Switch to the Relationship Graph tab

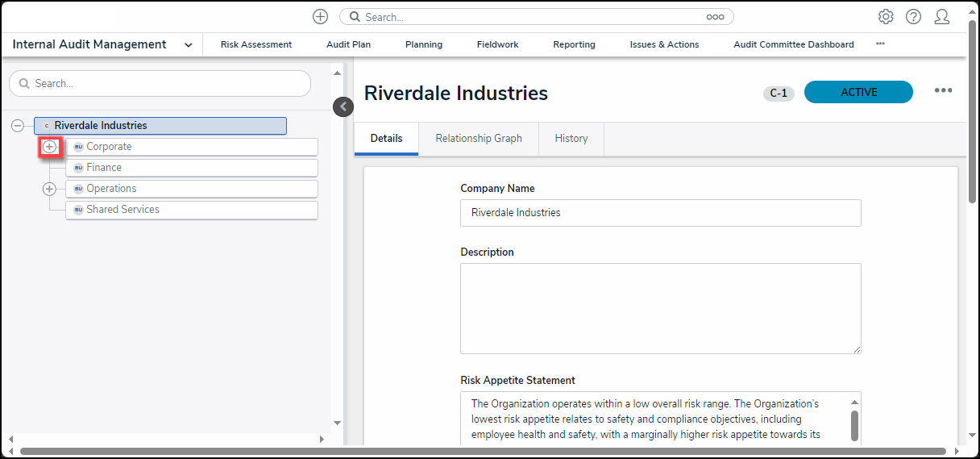pos(479,139)
